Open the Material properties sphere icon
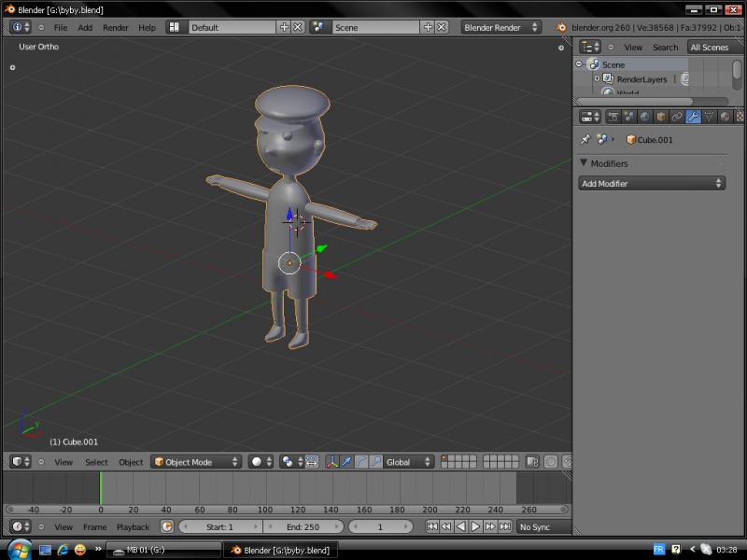The height and width of the screenshot is (560, 747). [x=726, y=117]
